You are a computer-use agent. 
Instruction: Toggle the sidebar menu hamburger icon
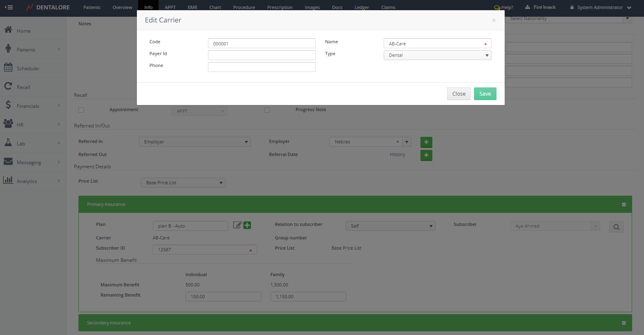click(9, 7)
